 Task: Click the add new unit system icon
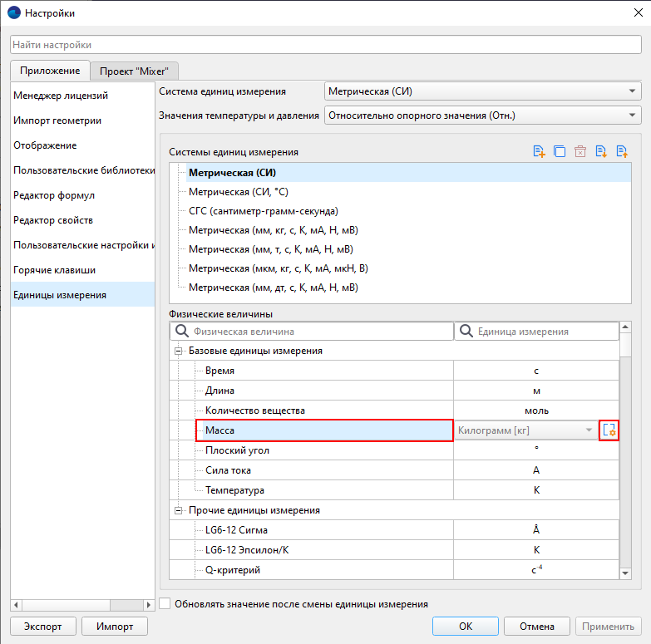tap(540, 151)
